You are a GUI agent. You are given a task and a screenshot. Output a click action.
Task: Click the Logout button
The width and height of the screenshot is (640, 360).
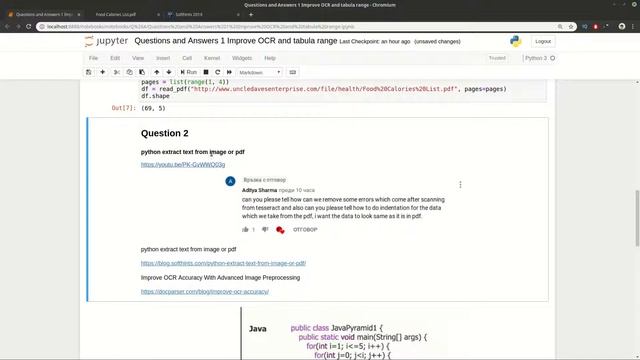coord(543,41)
